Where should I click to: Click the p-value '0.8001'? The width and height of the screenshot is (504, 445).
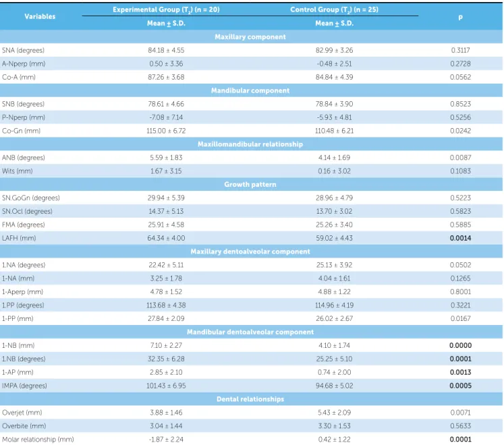pos(460,292)
